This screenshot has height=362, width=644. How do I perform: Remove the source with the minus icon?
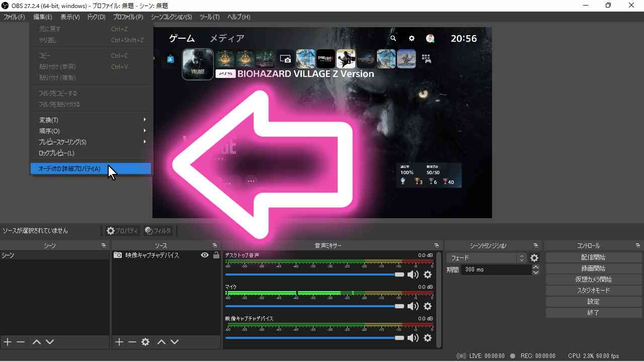[x=132, y=342]
